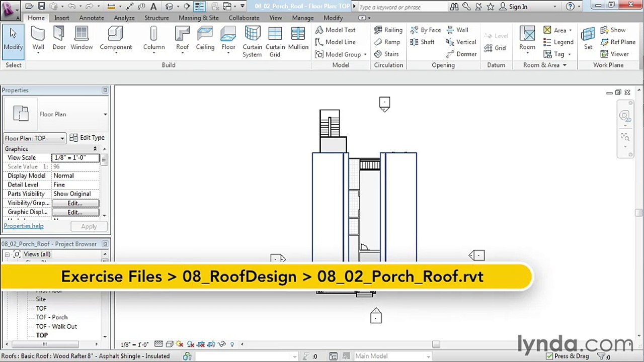Switch to the Annotate tab

pos(92,18)
